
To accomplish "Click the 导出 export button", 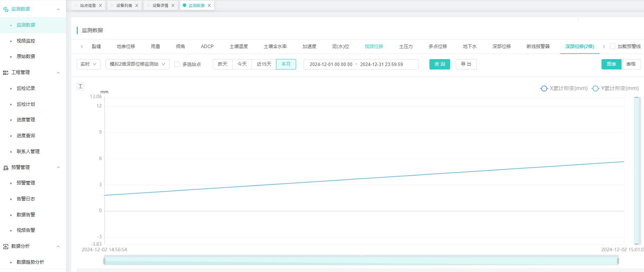I will click(x=466, y=64).
